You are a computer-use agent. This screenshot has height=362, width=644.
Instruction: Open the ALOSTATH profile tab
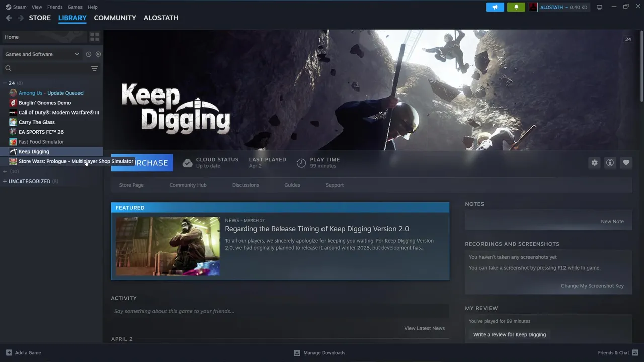click(x=161, y=18)
